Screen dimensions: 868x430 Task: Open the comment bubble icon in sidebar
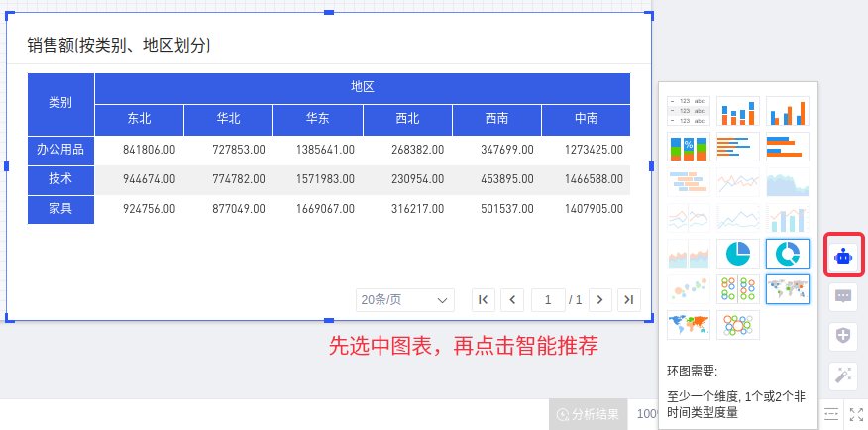pyautogui.click(x=843, y=295)
